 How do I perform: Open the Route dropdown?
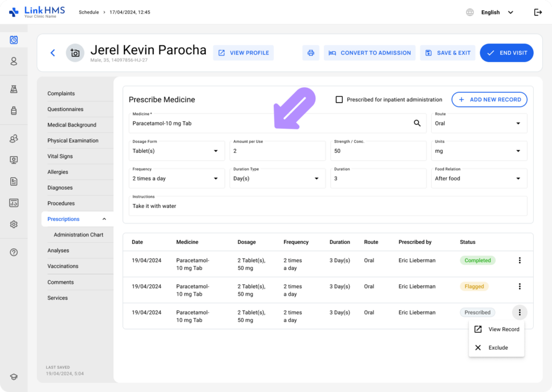click(479, 123)
